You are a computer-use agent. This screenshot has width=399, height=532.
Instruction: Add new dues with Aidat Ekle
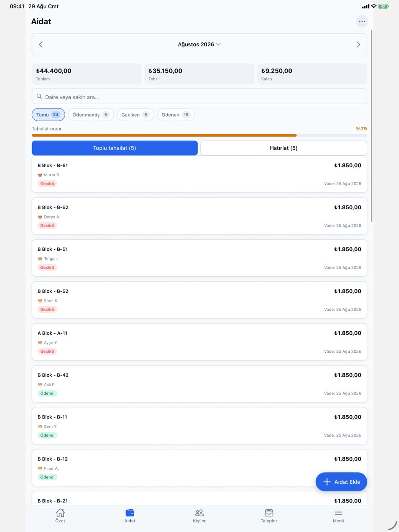[341, 482]
